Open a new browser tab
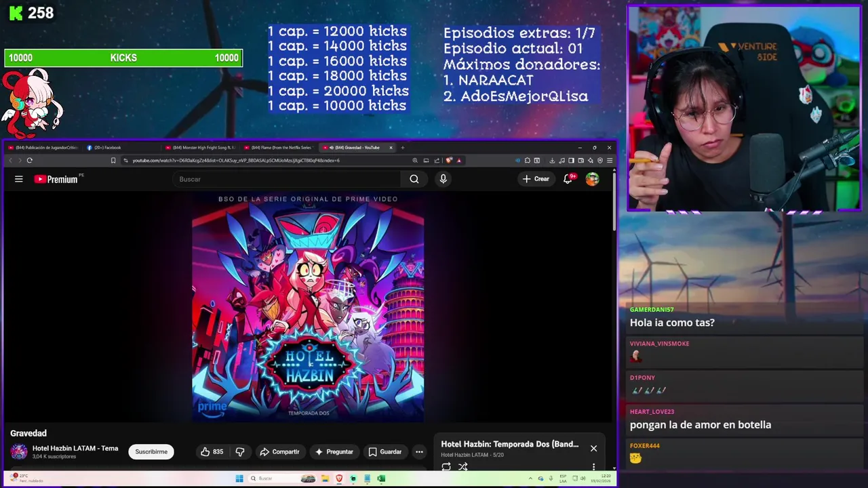 [403, 147]
